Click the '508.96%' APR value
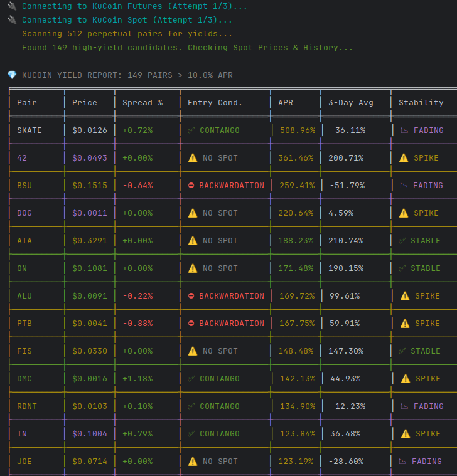457x476 pixels. coord(298,130)
